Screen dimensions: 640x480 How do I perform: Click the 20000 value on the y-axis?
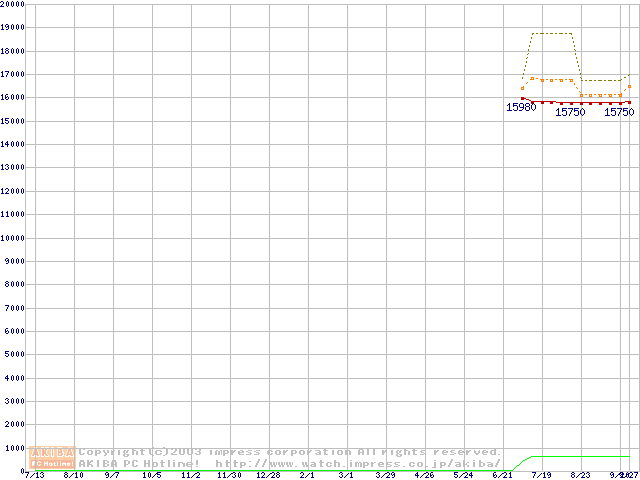tap(13, 5)
